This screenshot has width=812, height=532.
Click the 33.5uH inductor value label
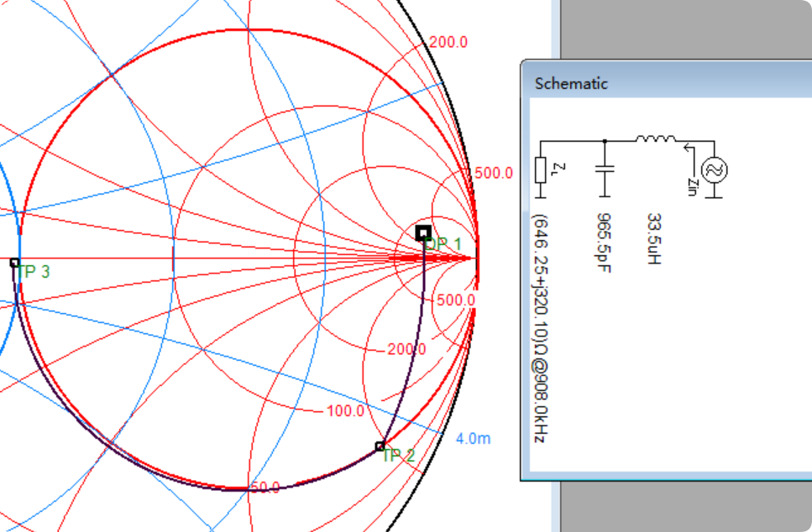click(652, 237)
